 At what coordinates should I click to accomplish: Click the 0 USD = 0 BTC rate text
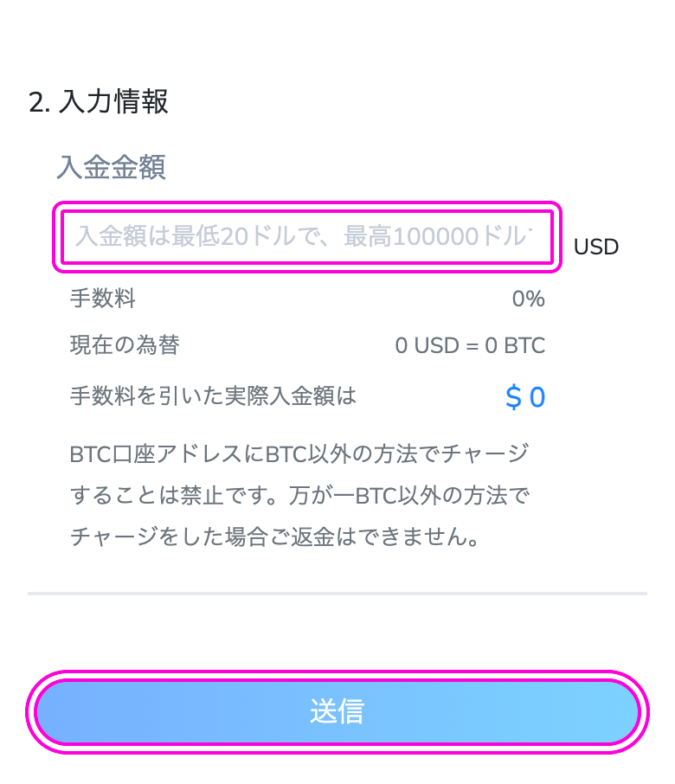pos(470,345)
